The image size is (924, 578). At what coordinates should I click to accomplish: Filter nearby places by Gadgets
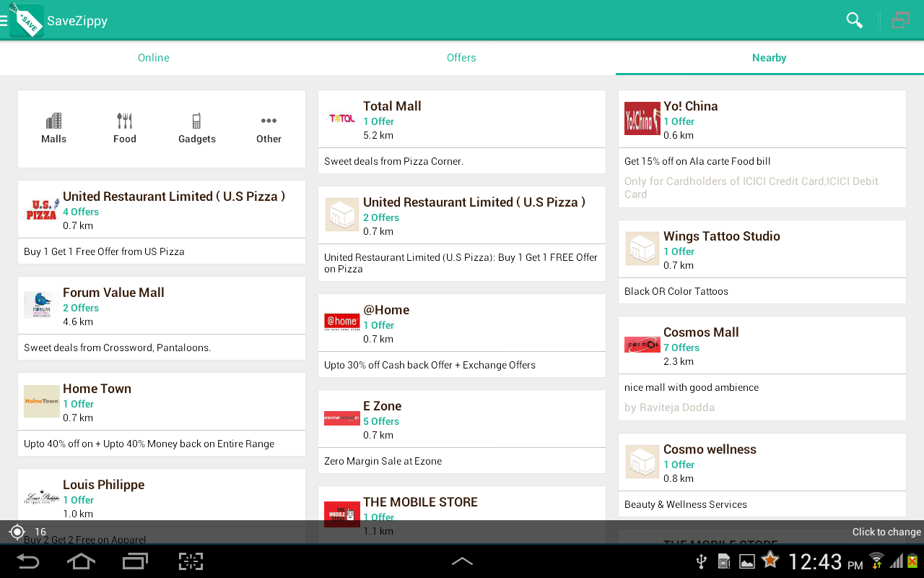point(197,129)
